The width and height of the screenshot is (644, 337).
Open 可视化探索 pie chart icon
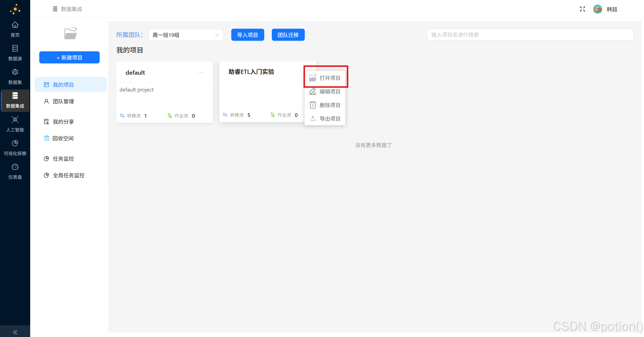click(15, 143)
